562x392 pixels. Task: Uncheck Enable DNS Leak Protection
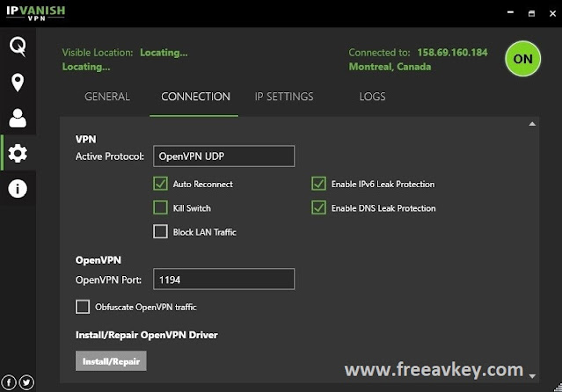(x=318, y=207)
